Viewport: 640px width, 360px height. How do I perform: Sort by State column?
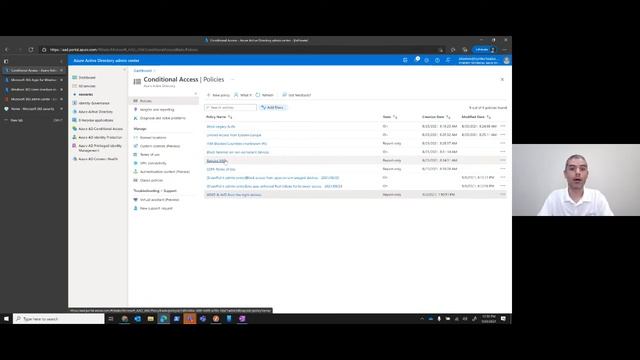click(390, 117)
